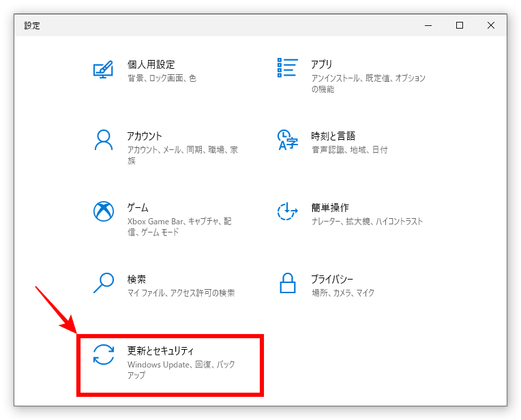521x420 pixels.
Task: Click the アプリ list icon
Action: coord(287,67)
